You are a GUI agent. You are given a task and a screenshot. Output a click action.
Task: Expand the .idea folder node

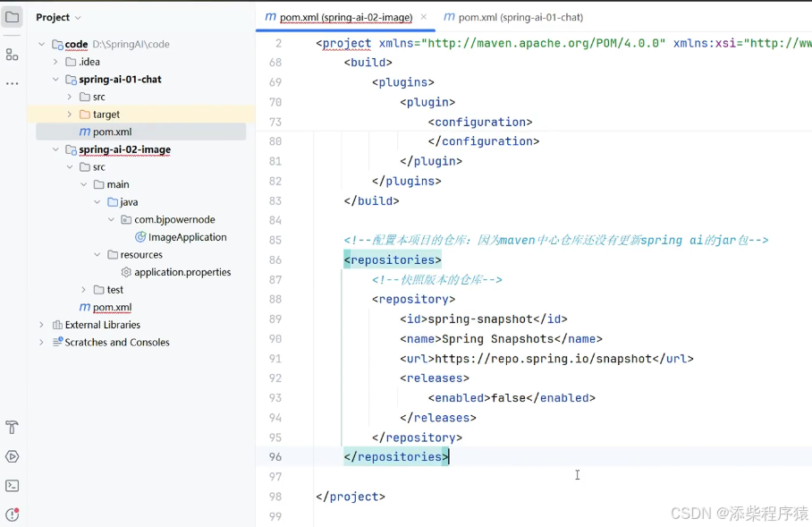coord(55,62)
